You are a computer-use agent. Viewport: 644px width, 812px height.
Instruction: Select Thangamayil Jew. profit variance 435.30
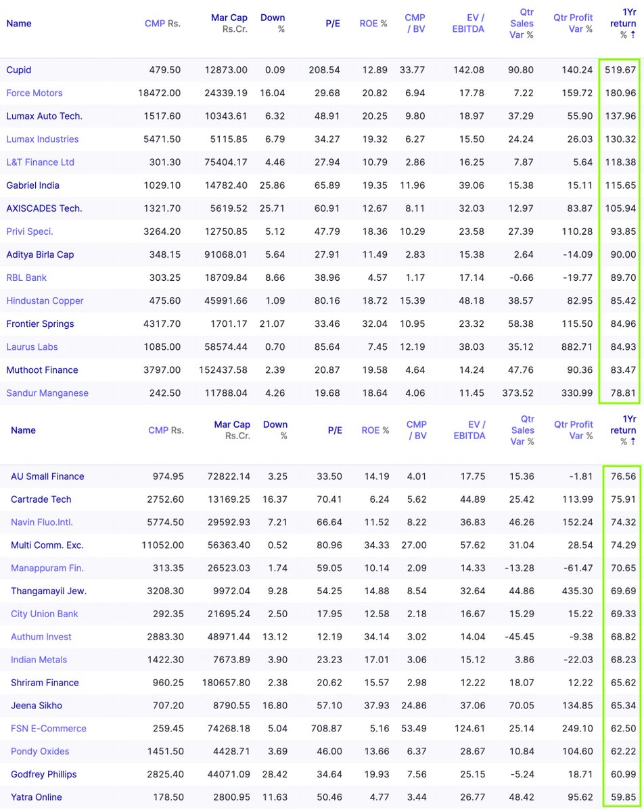(x=577, y=591)
